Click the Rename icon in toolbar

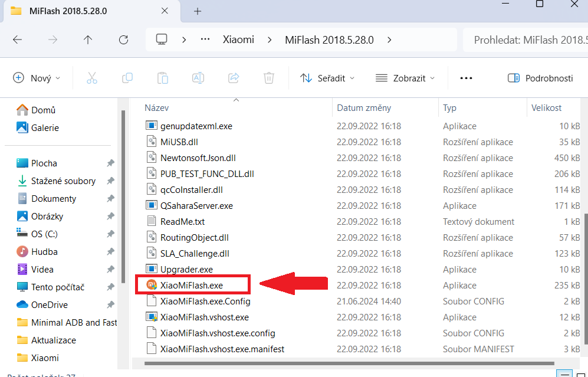[x=198, y=78]
